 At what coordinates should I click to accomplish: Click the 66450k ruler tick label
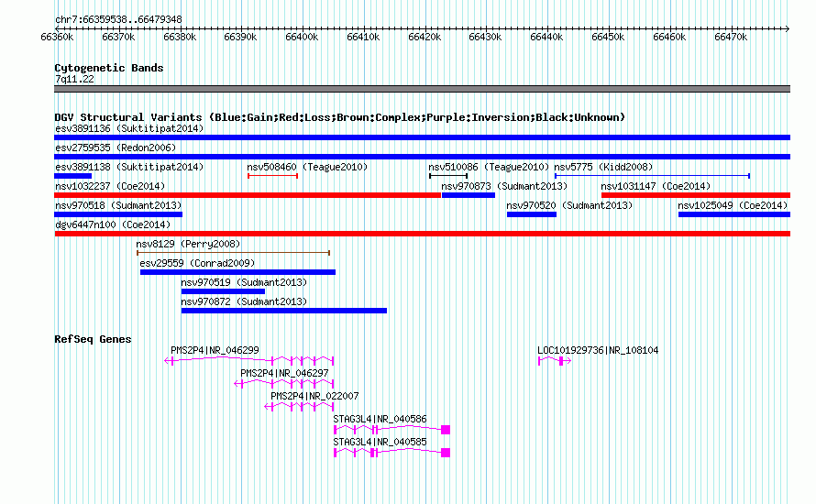click(608, 38)
